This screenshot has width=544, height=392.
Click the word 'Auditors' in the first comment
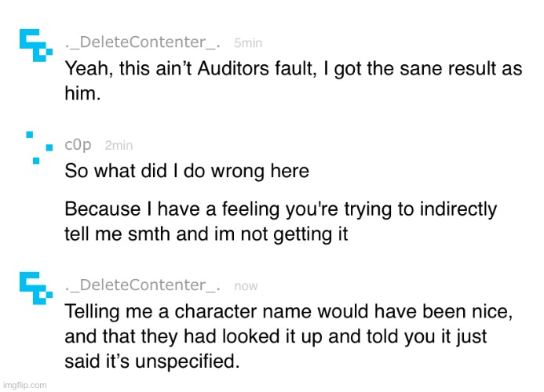(x=233, y=68)
